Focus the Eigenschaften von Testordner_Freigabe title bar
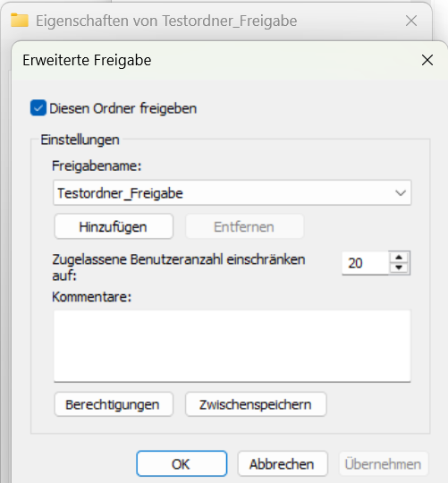 [x=166, y=21]
